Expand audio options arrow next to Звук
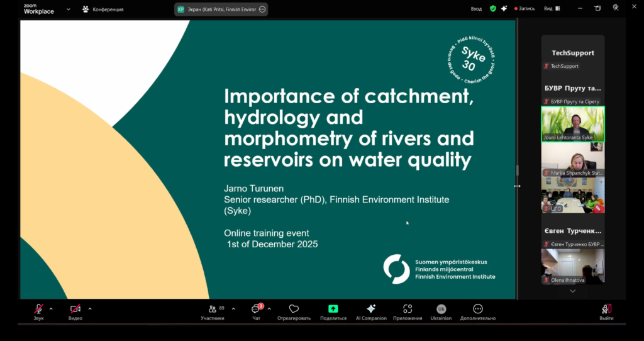The height and width of the screenshot is (341, 644). [x=51, y=309]
